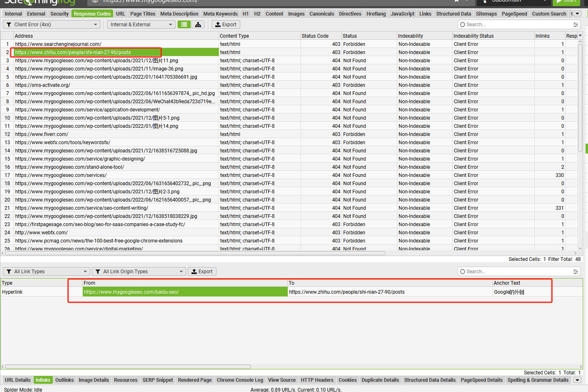Open the Internal tab

pyautogui.click(x=14, y=14)
